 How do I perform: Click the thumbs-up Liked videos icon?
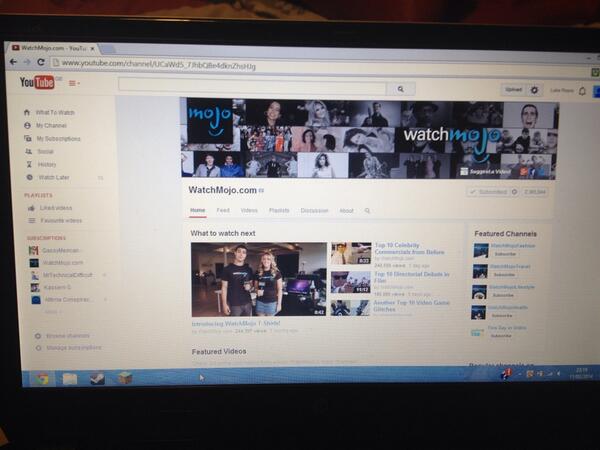pyautogui.click(x=31, y=208)
